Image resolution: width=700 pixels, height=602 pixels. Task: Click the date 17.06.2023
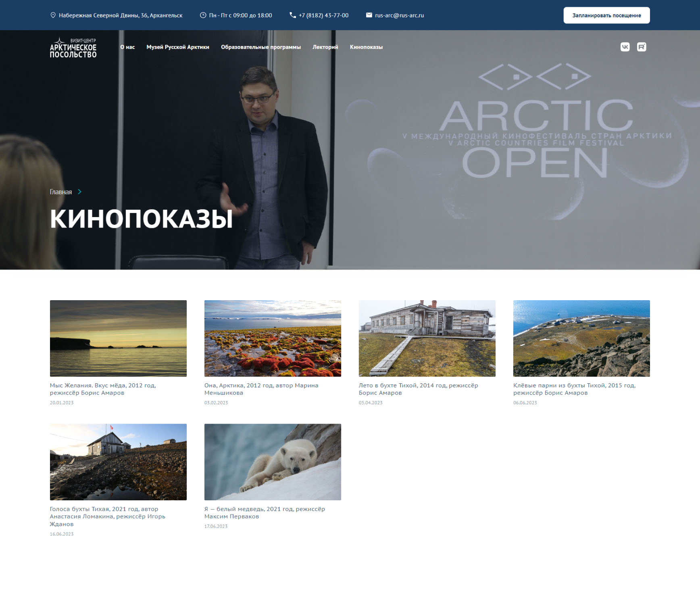[x=216, y=527]
